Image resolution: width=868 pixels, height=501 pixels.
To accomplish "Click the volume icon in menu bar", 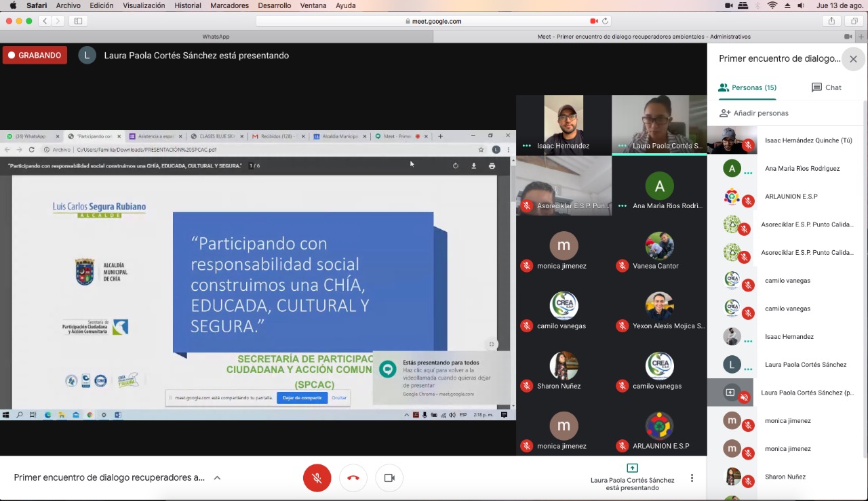I will pyautogui.click(x=801, y=5).
